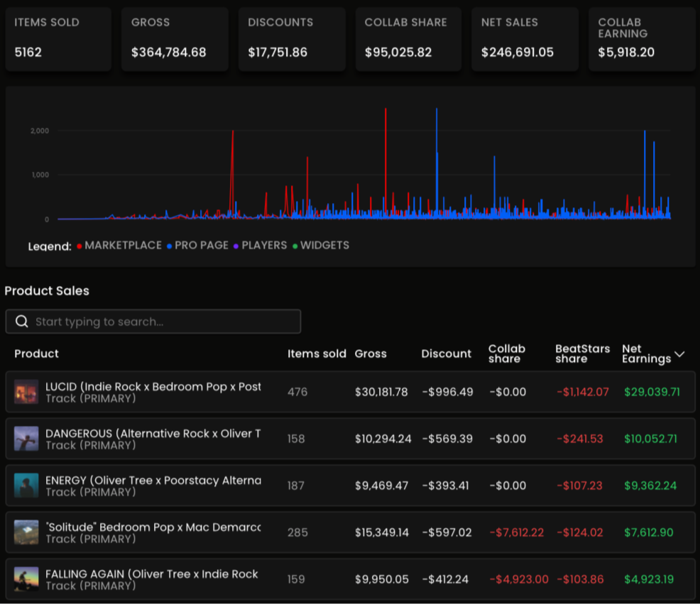Image resolution: width=700 pixels, height=604 pixels.
Task: Sort table by Items sold column
Action: click(317, 353)
